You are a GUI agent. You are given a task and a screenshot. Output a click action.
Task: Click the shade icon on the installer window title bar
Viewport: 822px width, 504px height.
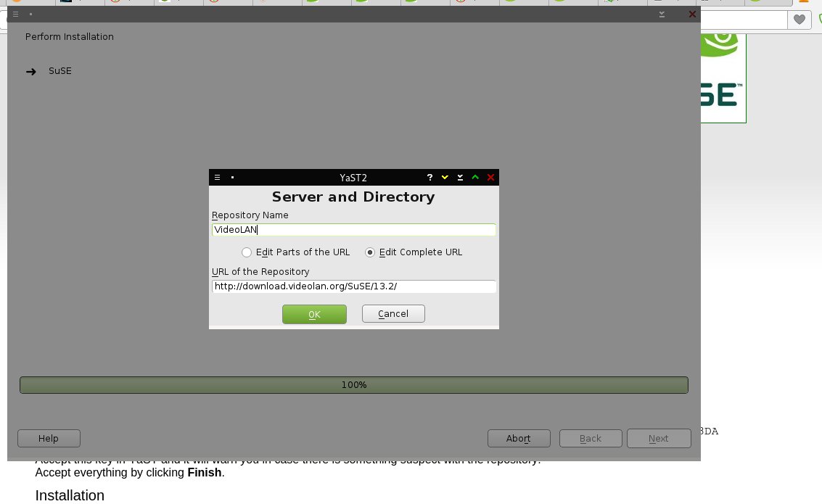point(662,15)
